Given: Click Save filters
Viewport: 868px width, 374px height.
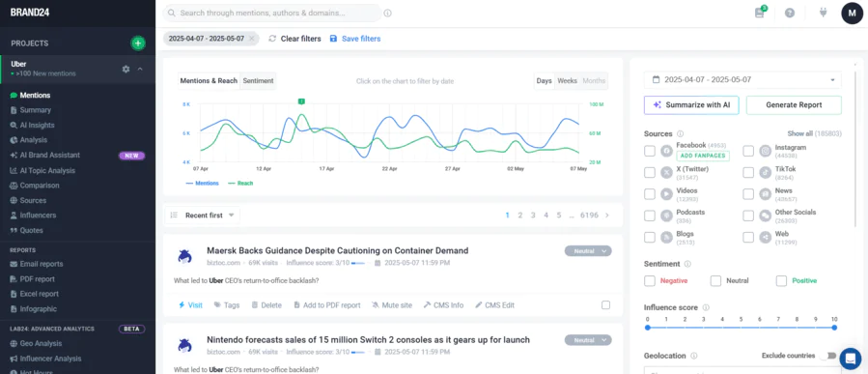Looking at the screenshot, I should [x=355, y=39].
